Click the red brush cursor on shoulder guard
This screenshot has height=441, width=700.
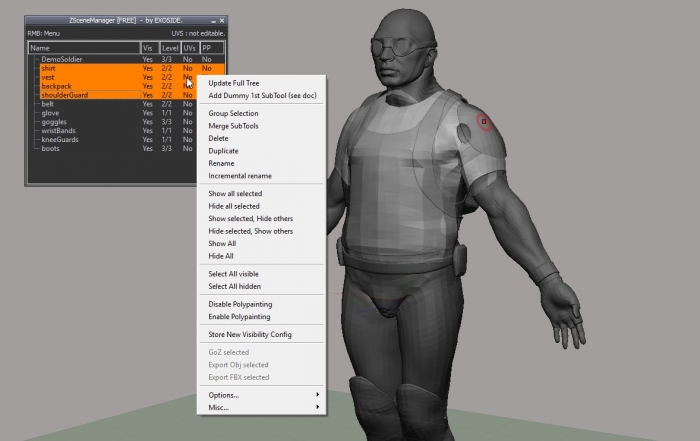click(485, 123)
